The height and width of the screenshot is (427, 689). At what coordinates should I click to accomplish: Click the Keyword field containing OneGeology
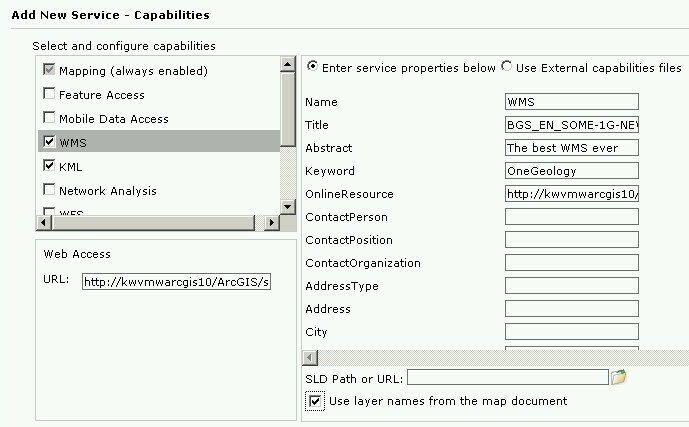pyautogui.click(x=572, y=170)
